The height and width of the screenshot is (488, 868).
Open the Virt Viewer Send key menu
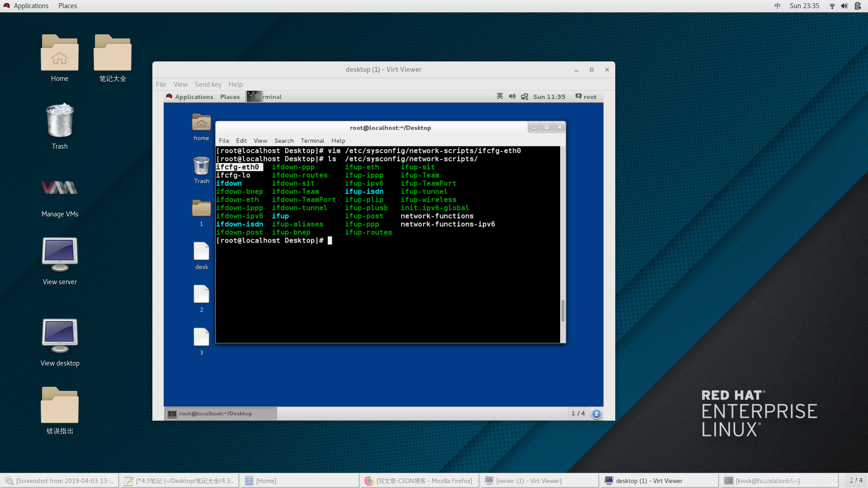coord(208,84)
